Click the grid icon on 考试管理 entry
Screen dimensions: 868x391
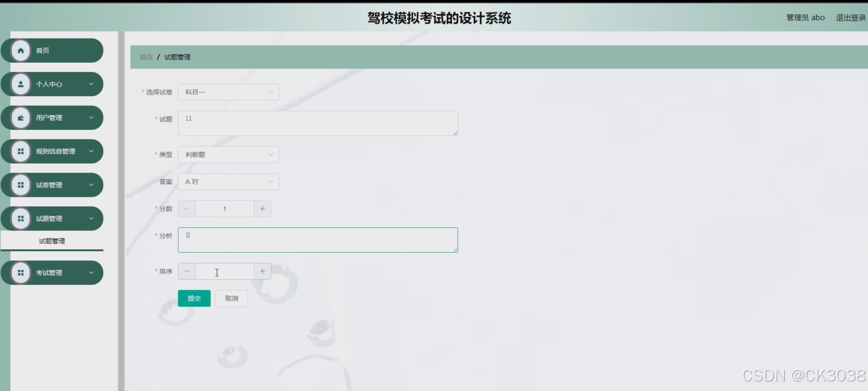[x=22, y=272]
